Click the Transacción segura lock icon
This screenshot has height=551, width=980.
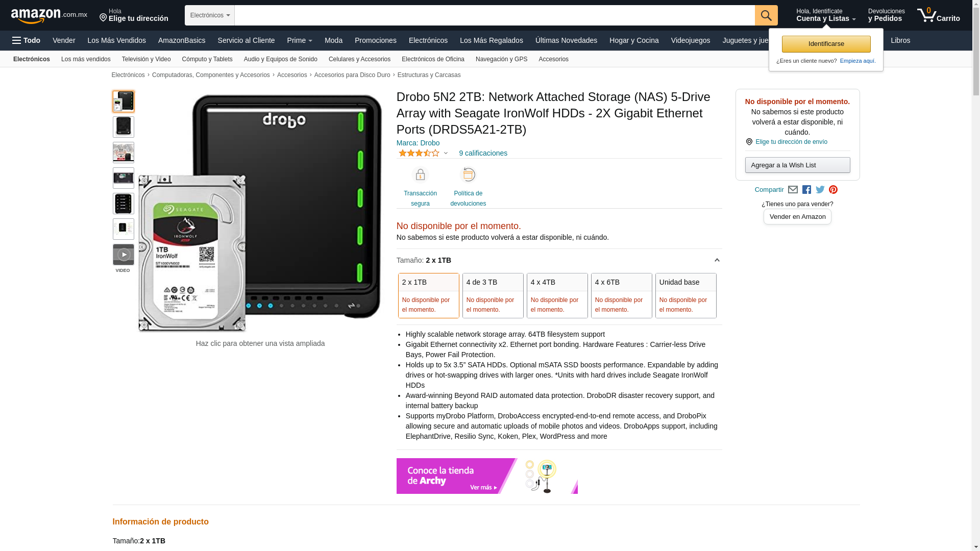click(x=420, y=175)
